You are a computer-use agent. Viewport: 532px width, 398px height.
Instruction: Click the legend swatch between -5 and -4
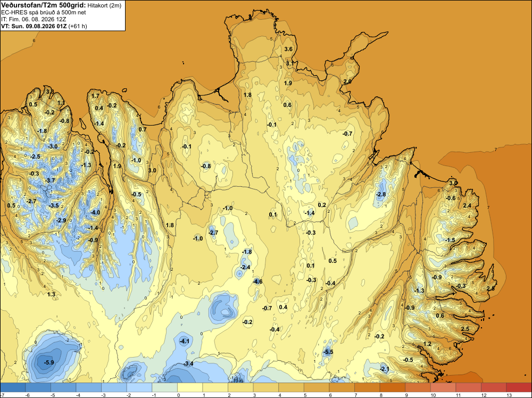pos(63,387)
